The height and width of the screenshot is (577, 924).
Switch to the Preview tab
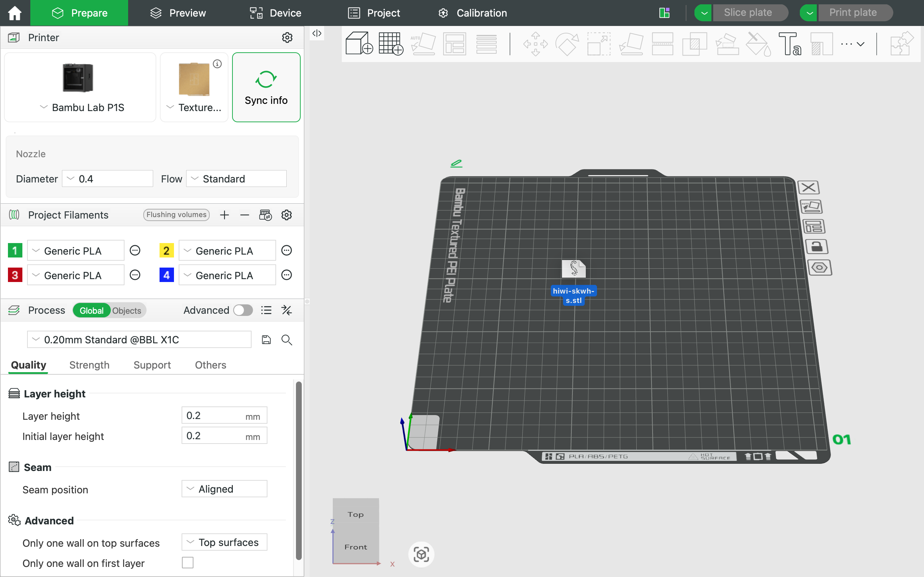click(178, 13)
